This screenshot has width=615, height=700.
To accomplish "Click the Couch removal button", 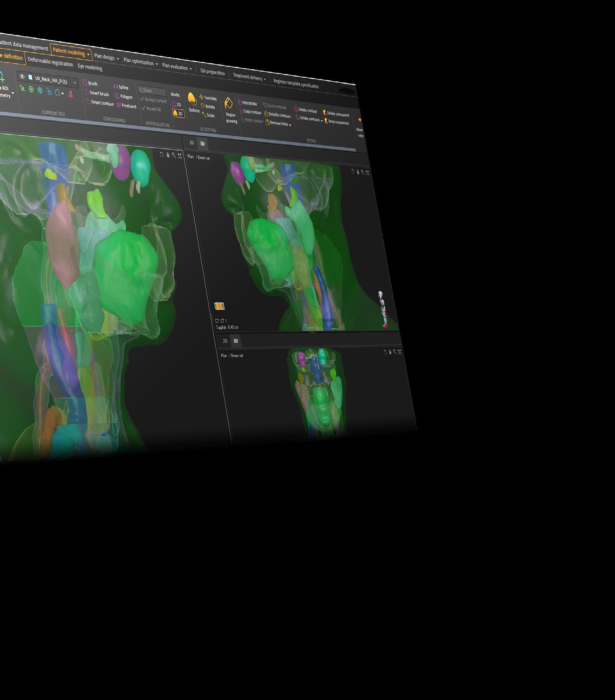I will point(274,106).
